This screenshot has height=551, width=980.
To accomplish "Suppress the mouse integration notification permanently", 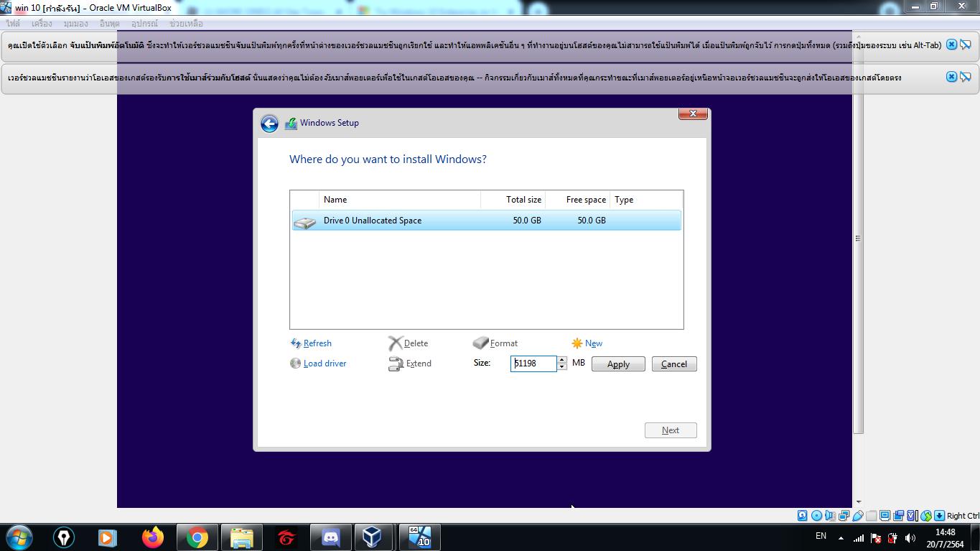I will coord(966,76).
